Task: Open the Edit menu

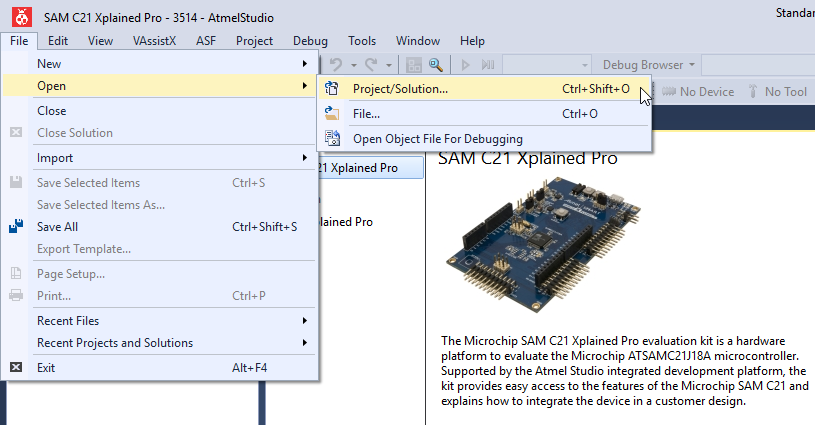Action: pos(58,41)
